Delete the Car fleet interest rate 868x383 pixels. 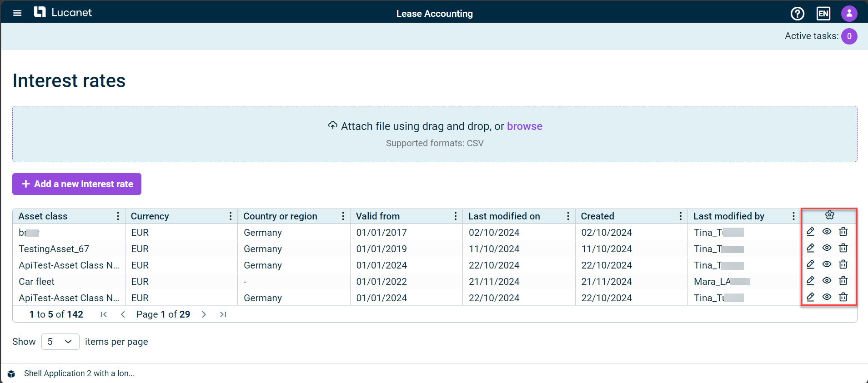843,281
